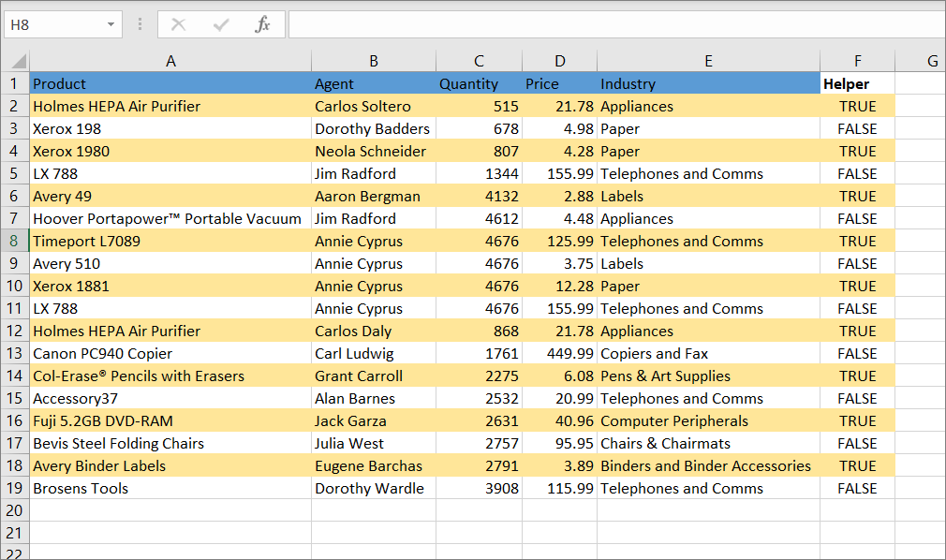Click the Price header cell
The width and height of the screenshot is (946, 560).
[560, 83]
